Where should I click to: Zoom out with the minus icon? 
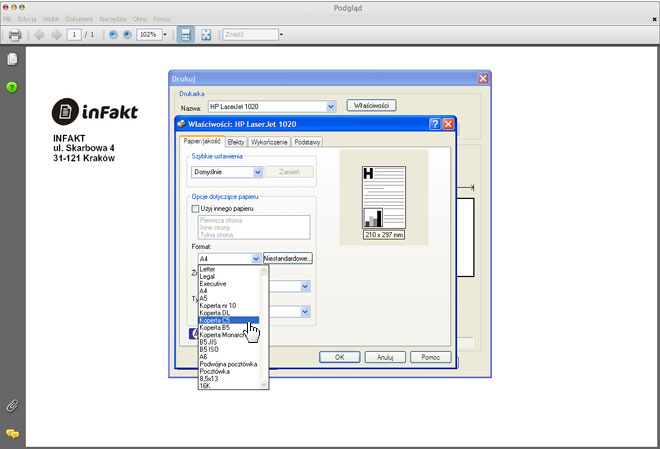pos(113,35)
